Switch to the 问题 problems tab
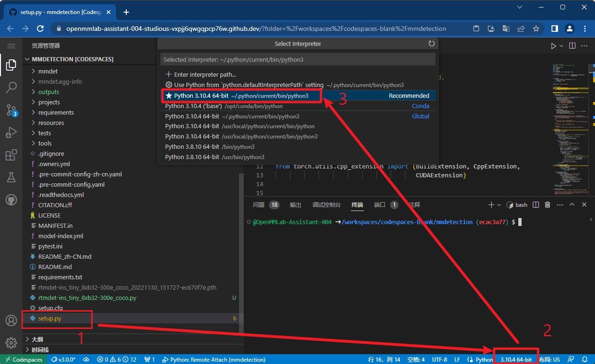The image size is (595, 364). click(259, 205)
